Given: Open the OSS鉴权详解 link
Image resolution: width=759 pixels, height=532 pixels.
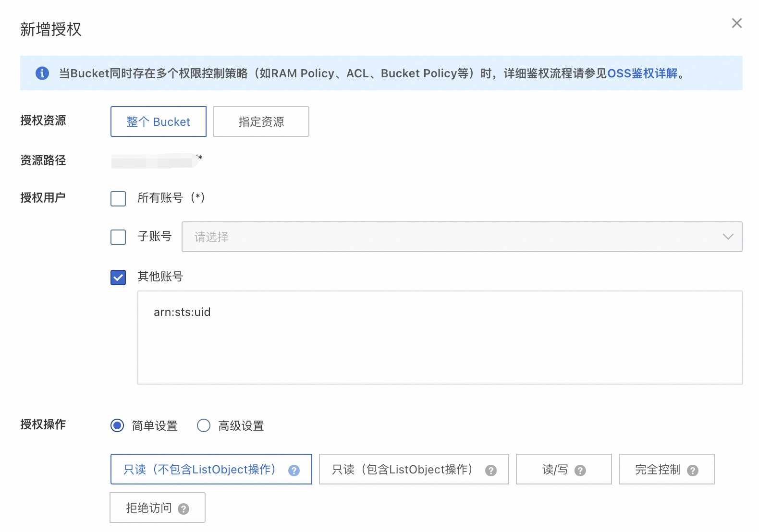Looking at the screenshot, I should [642, 73].
